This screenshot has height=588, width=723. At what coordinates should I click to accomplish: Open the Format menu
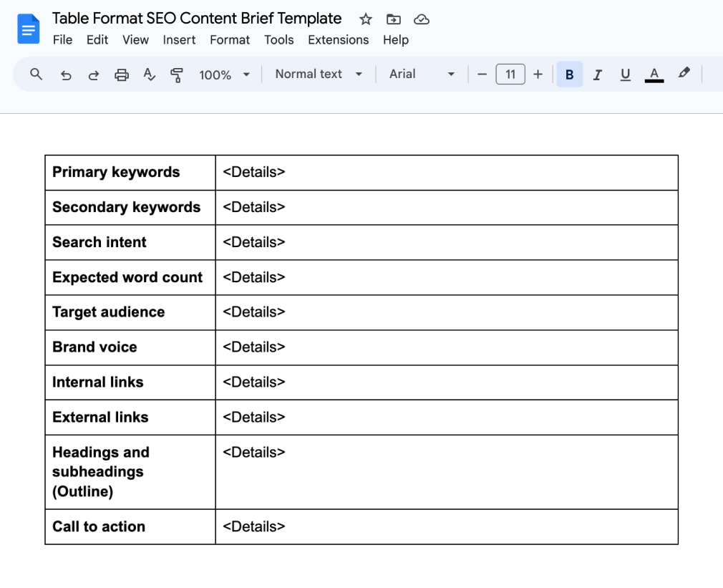tap(230, 40)
